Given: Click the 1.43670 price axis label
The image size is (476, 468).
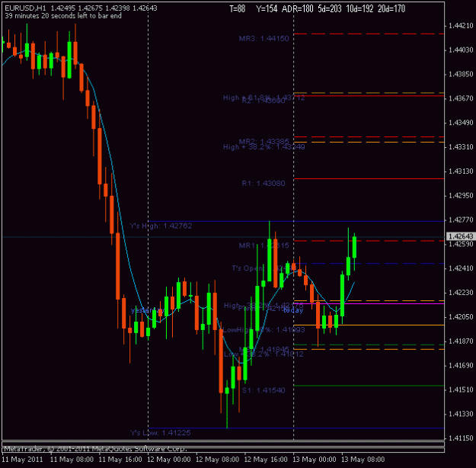Looking at the screenshot, I should 461,98.
